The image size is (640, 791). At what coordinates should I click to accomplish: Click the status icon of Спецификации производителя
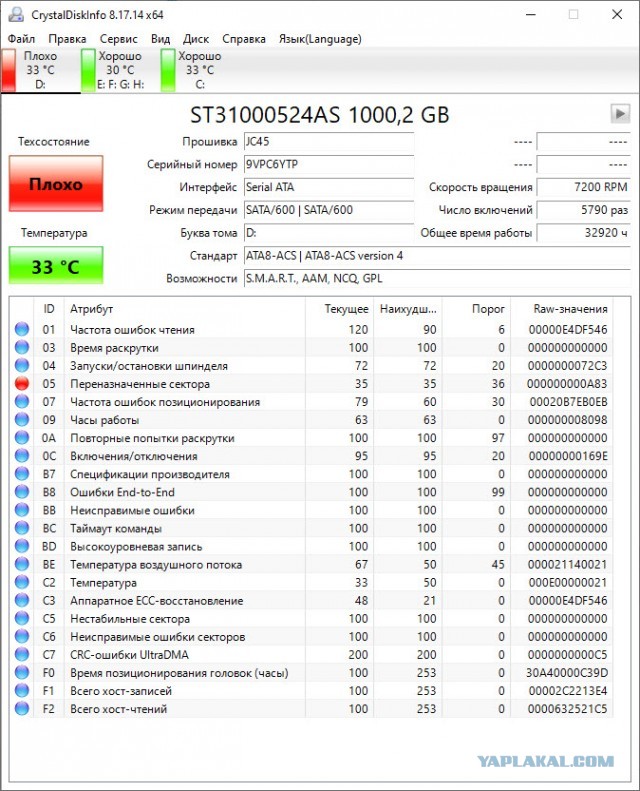coord(22,474)
